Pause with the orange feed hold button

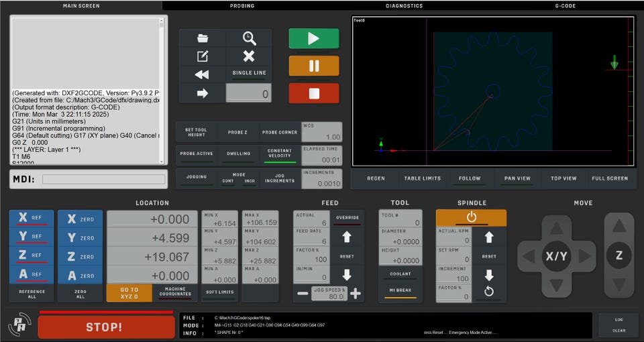click(314, 66)
